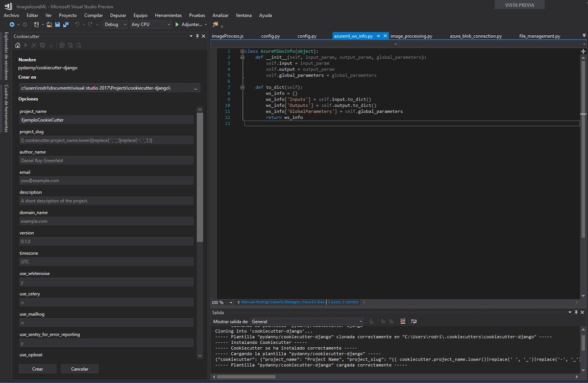The image size is (588, 383).
Task: Click the save file icon
Action: point(57,24)
